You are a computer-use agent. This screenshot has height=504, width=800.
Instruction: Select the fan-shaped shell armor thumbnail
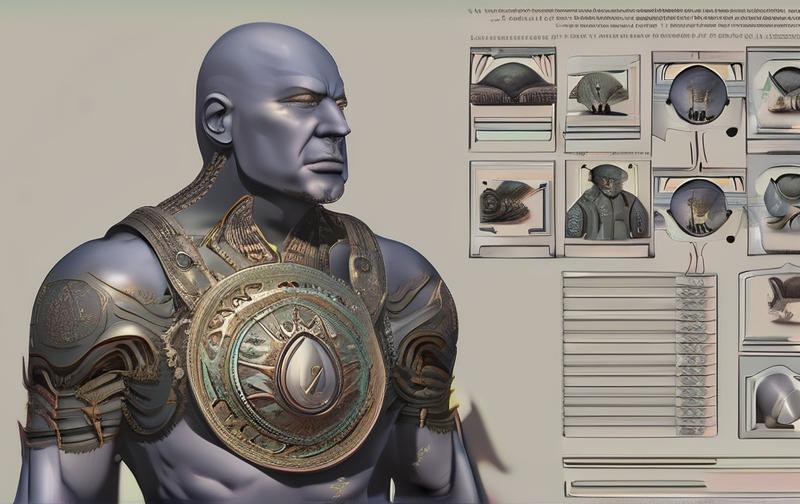[x=603, y=95]
